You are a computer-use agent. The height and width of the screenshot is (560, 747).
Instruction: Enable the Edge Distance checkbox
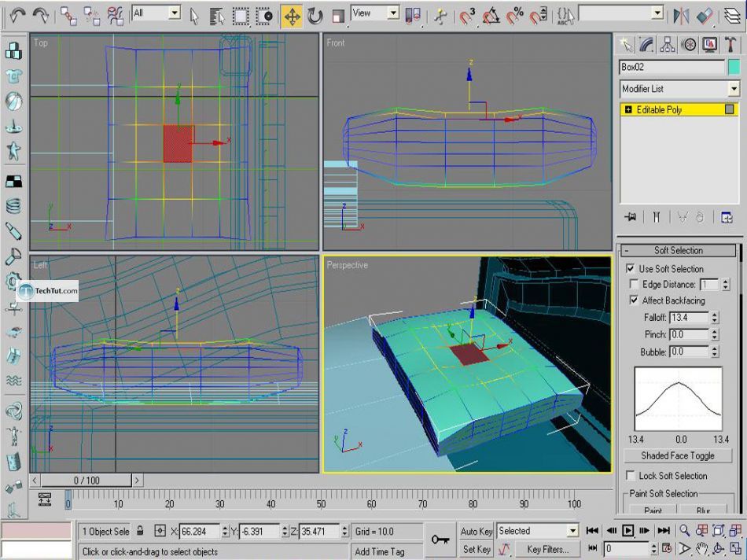(x=634, y=285)
